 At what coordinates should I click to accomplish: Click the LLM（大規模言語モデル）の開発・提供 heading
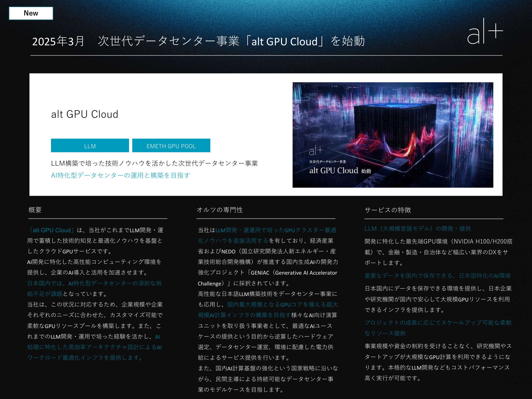click(x=418, y=229)
